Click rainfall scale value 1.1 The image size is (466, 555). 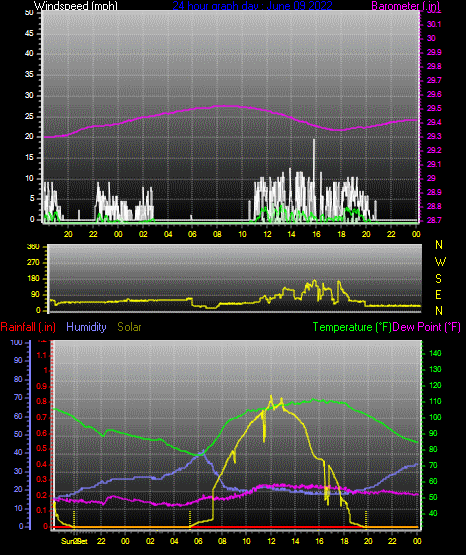(41, 355)
